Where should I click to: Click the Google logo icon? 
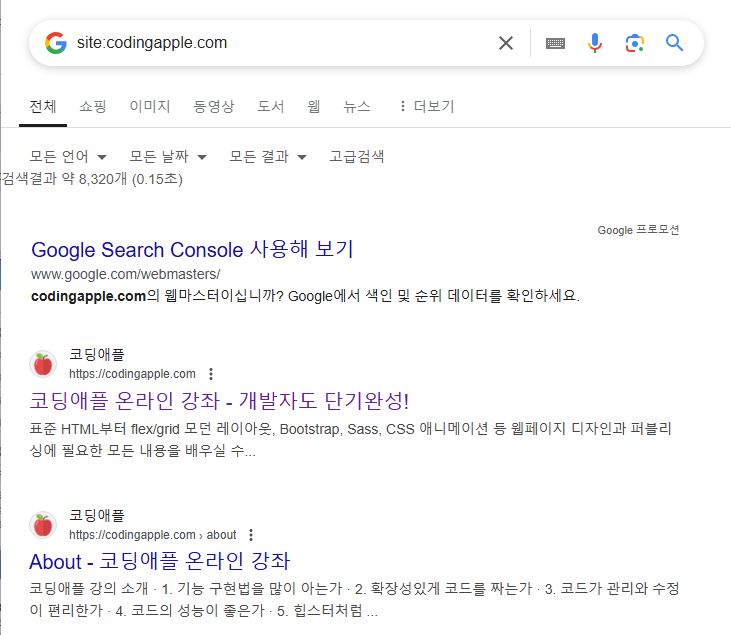tap(55, 43)
